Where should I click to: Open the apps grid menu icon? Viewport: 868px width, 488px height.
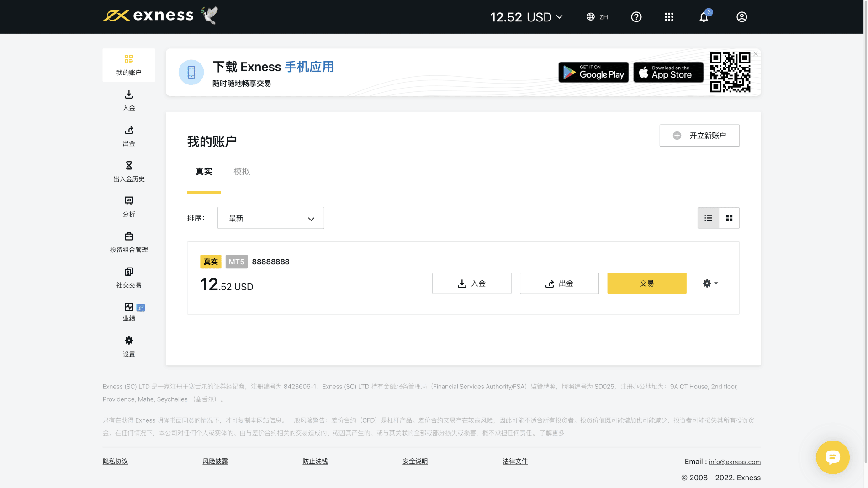click(x=669, y=17)
